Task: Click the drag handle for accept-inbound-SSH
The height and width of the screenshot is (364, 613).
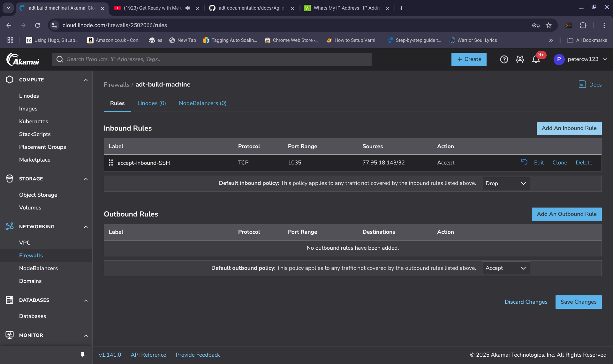Action: pyautogui.click(x=111, y=163)
